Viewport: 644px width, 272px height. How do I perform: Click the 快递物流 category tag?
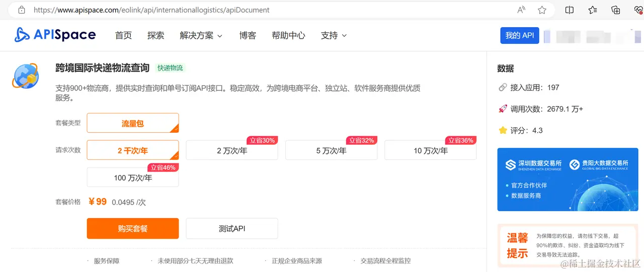(170, 68)
